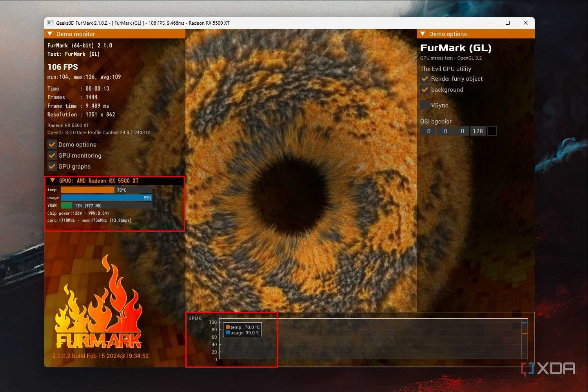Click the Resolution 1251 x 862 row

coord(81,114)
